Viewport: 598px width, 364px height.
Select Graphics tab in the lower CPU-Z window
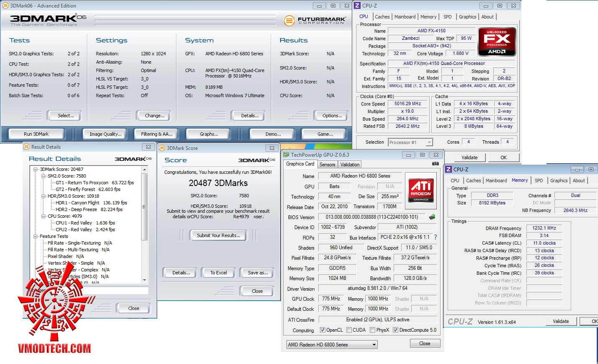pyautogui.click(x=559, y=181)
